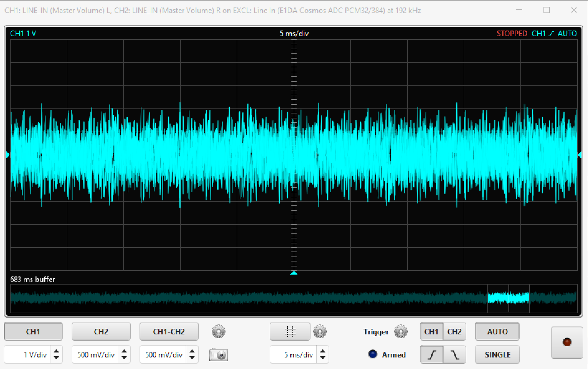The height and width of the screenshot is (369, 588).
Task: Click the 5 ms/div timebase input field
Action: (293, 355)
